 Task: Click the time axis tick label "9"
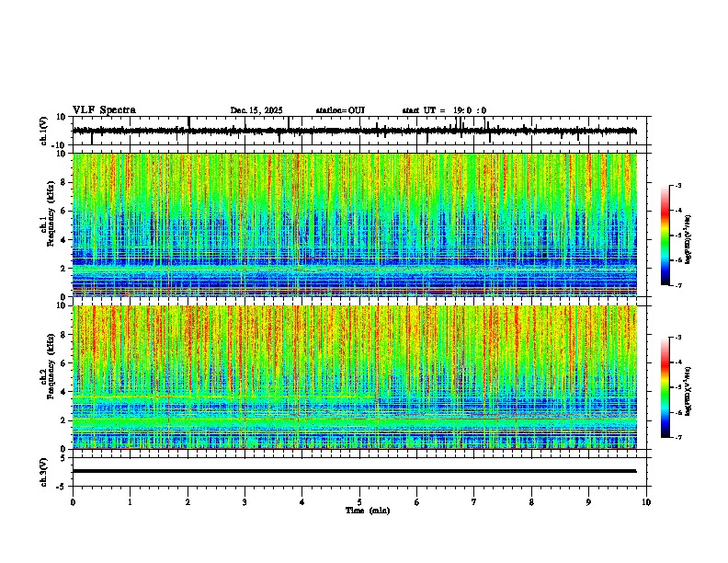point(588,502)
